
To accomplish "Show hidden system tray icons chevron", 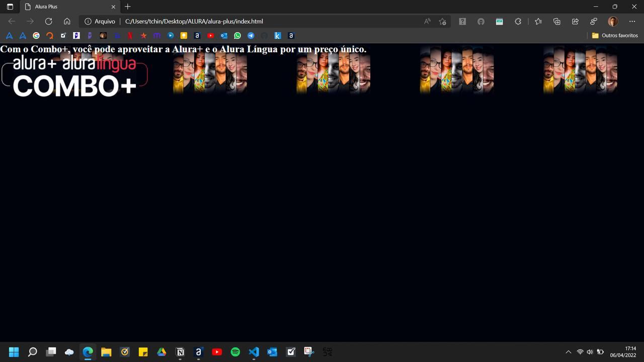I will 569,352.
